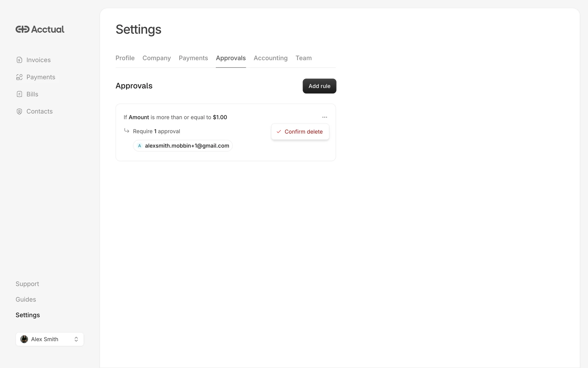This screenshot has height=368, width=588.
Task: Open the Company settings tab
Action: 156,58
